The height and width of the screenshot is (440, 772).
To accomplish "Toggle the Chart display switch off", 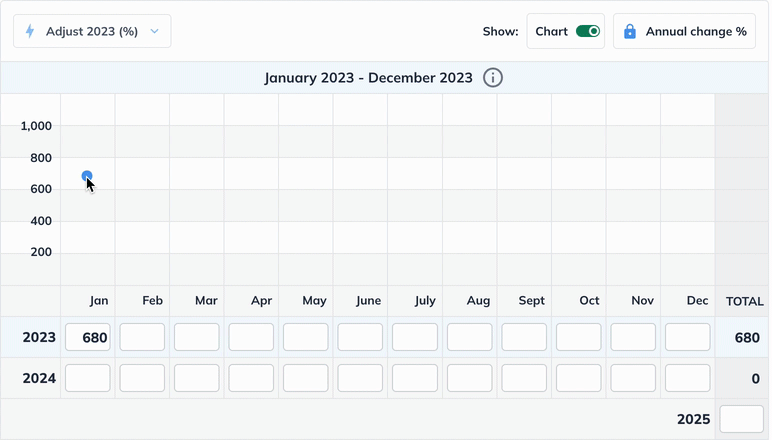I will click(587, 31).
